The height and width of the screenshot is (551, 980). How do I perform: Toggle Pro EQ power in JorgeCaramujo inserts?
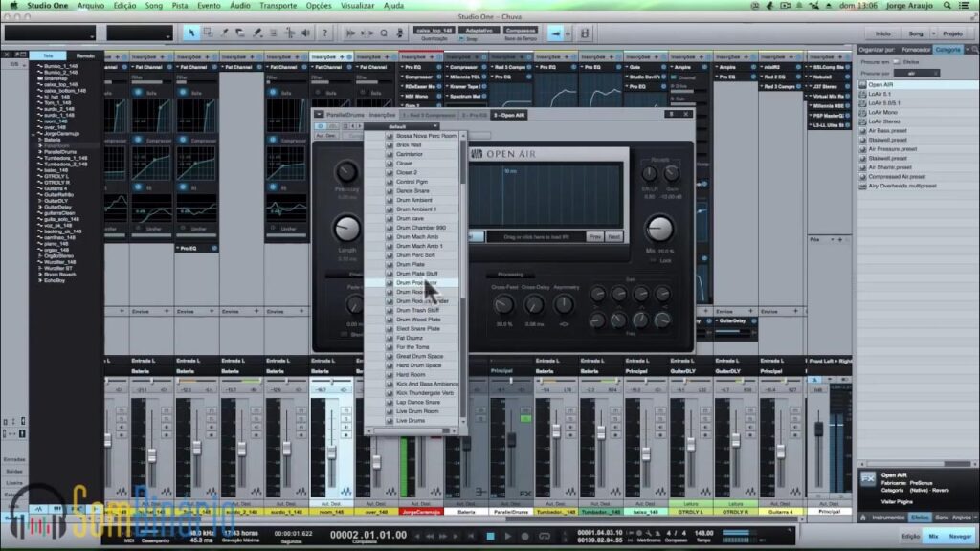point(438,67)
